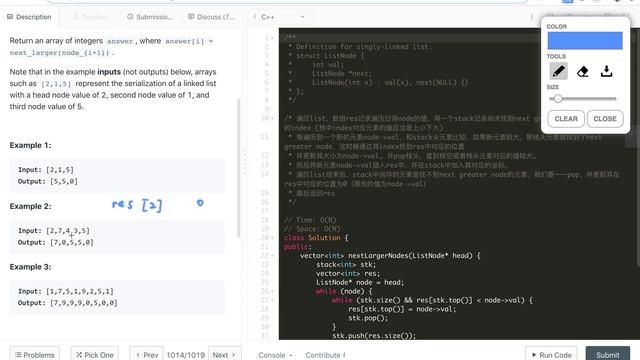Open the Discuss tab
The image size is (640, 360).
(x=211, y=17)
